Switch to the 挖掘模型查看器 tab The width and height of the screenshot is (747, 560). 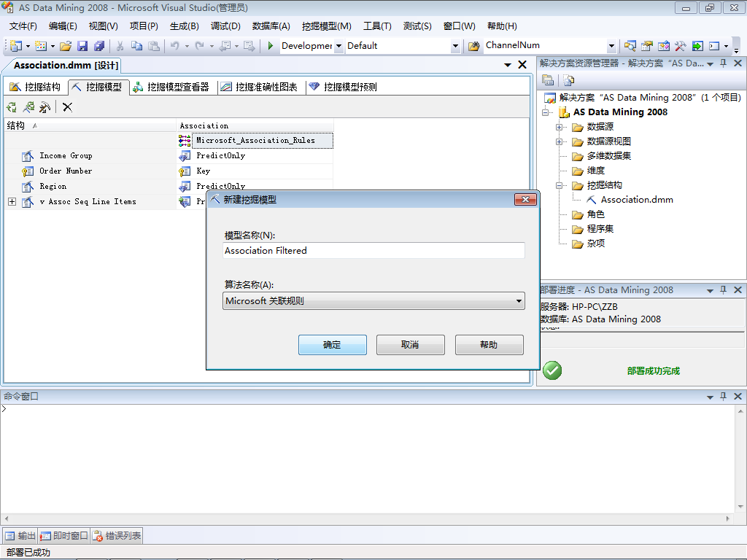pos(171,87)
